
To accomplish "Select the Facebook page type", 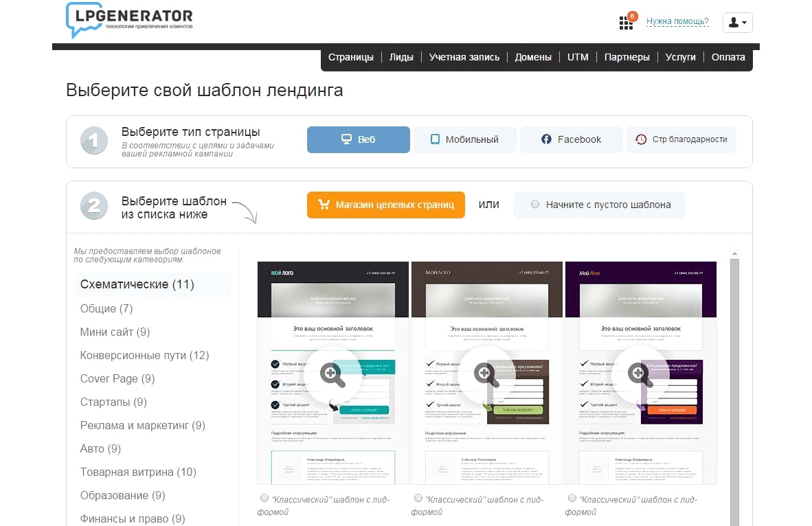I will [571, 139].
